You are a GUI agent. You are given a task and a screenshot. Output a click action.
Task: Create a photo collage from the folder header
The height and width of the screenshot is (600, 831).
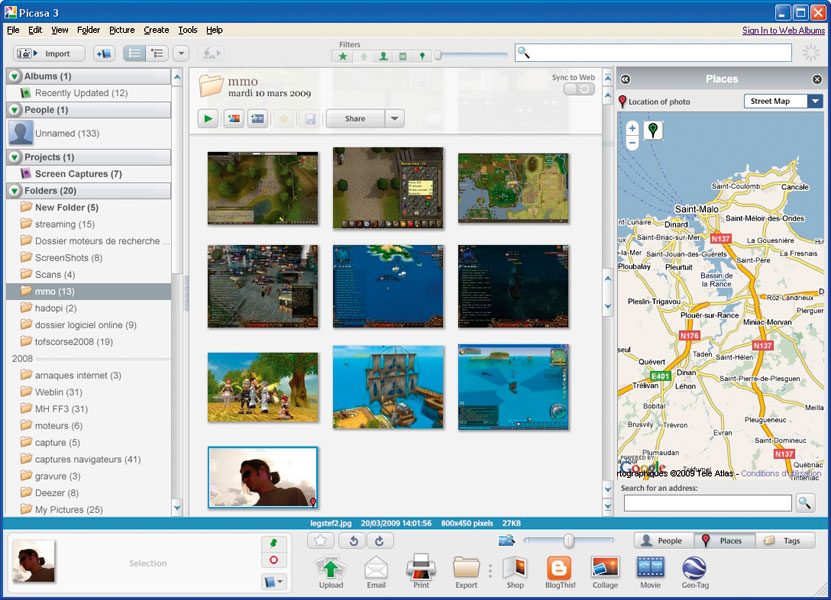(x=233, y=119)
